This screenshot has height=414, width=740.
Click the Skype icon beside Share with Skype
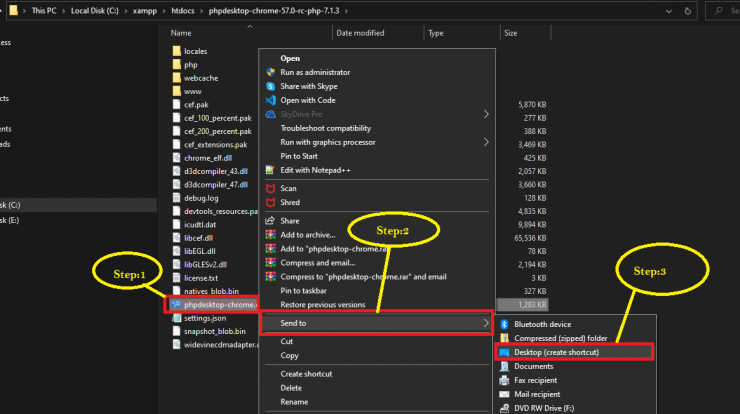[270, 86]
